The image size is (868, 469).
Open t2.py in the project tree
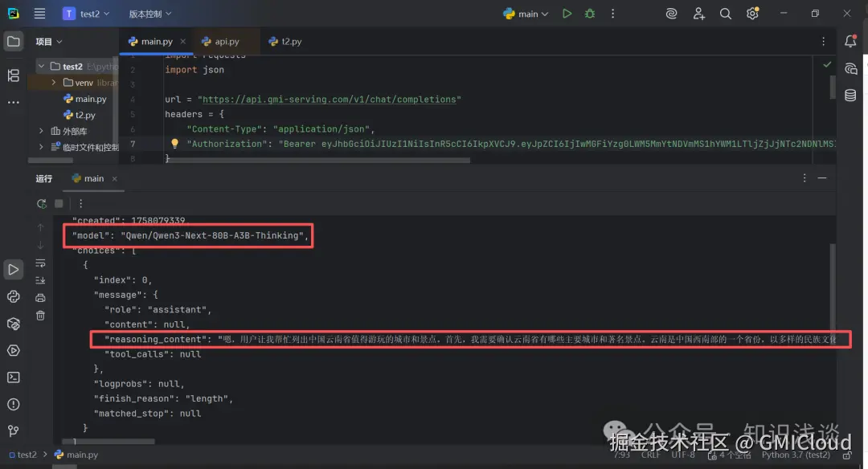point(80,115)
